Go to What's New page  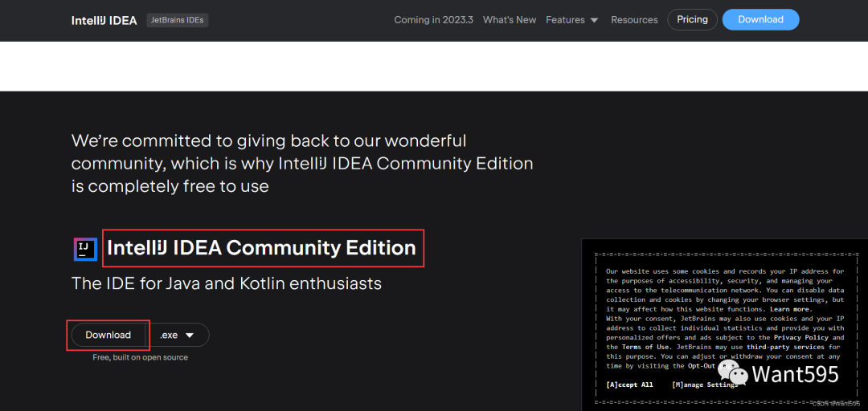click(x=510, y=20)
